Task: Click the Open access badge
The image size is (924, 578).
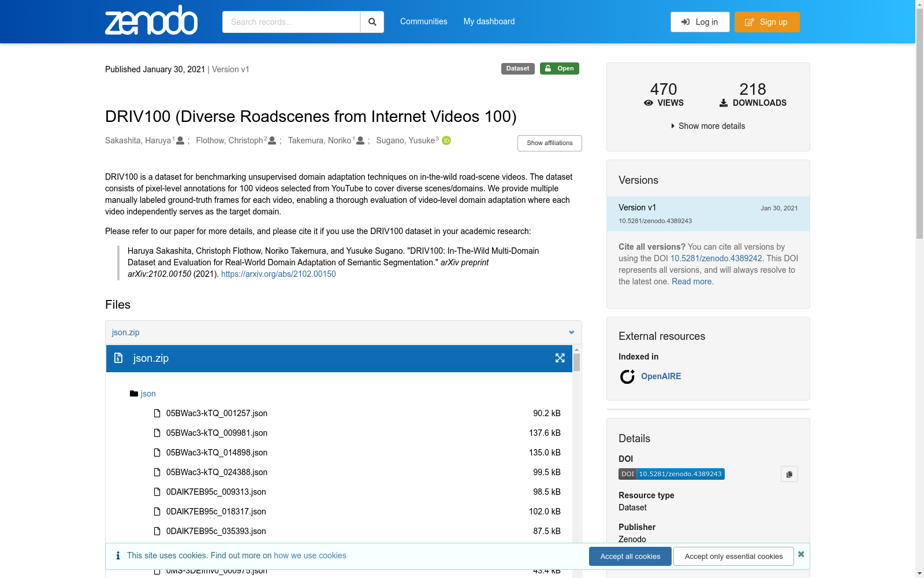Action: (x=559, y=68)
